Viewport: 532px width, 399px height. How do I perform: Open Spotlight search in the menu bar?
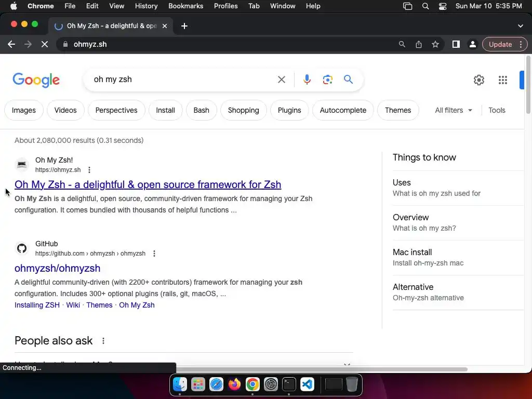pos(425,6)
